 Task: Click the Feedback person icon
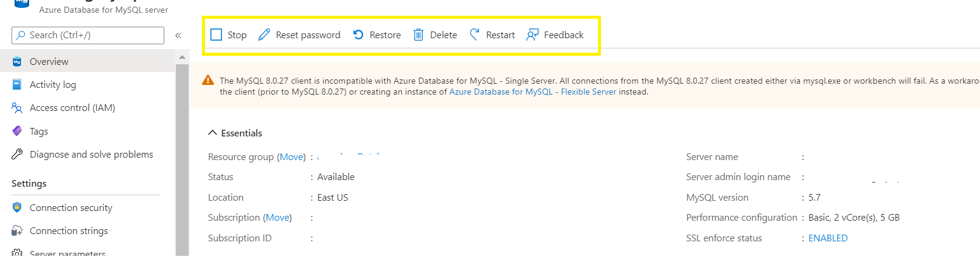[x=532, y=35]
